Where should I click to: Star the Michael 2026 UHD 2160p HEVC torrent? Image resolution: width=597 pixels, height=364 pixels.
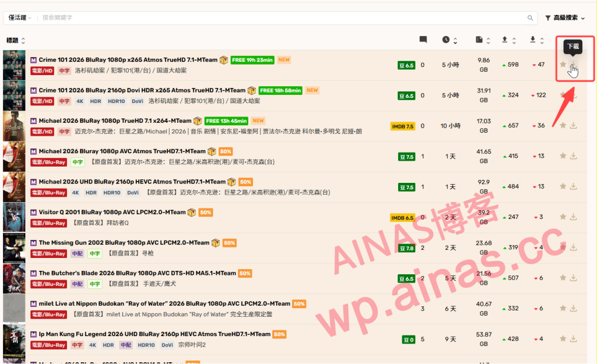click(563, 186)
